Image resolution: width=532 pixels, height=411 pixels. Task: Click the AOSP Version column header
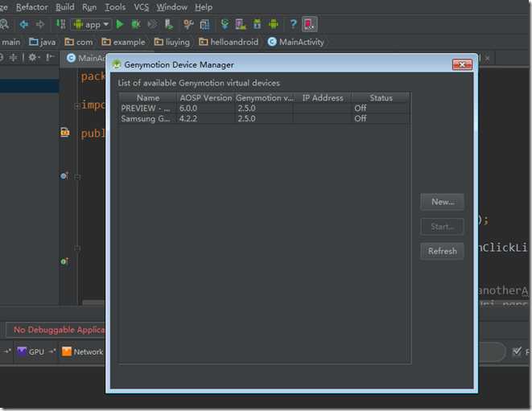click(206, 98)
